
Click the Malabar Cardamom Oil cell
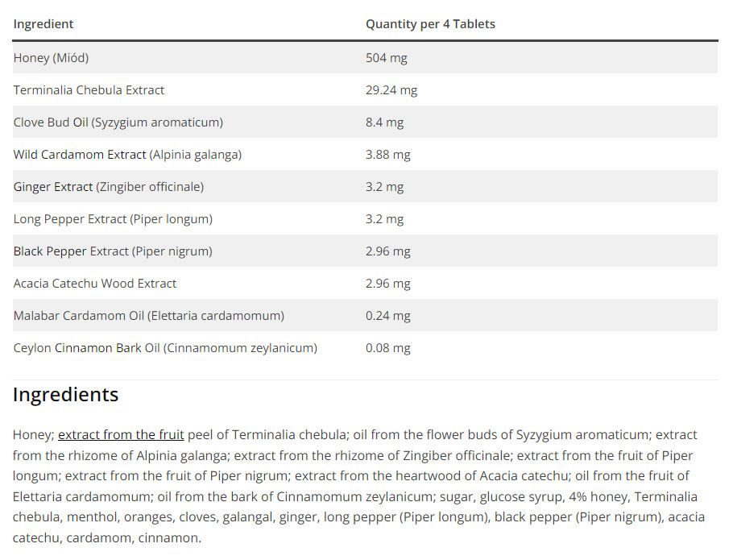[x=149, y=316]
